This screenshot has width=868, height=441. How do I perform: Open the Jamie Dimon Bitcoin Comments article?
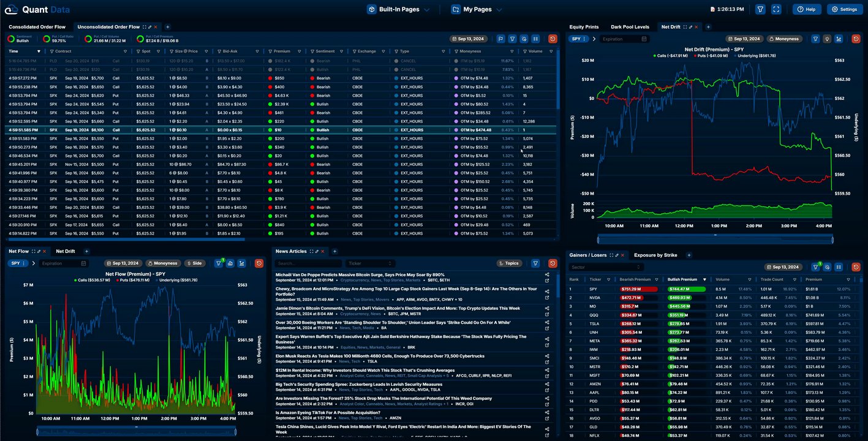coord(398,308)
